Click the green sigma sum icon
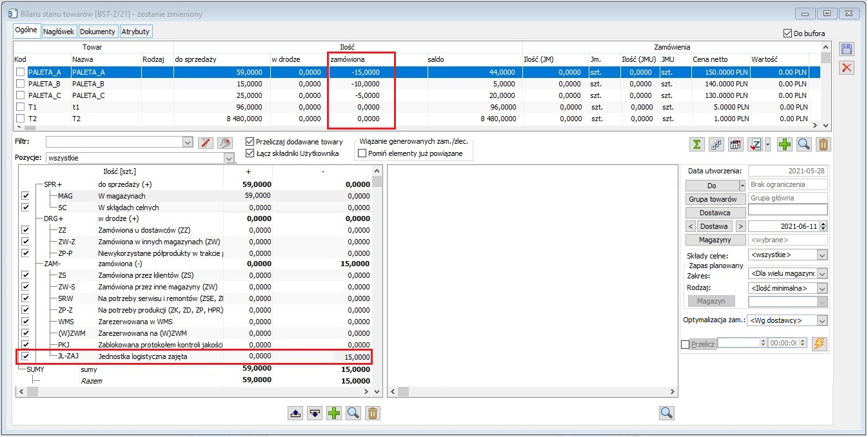868x437 pixels. pos(696,144)
